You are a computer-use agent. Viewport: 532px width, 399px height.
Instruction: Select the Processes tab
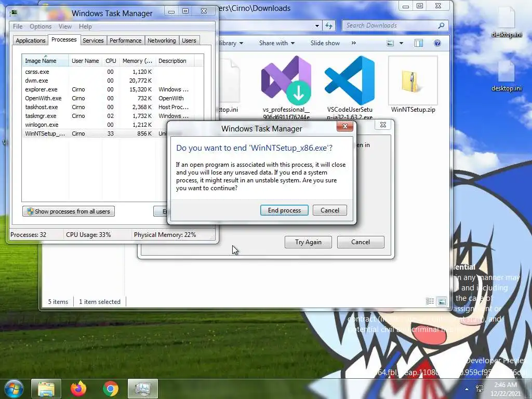click(x=64, y=39)
